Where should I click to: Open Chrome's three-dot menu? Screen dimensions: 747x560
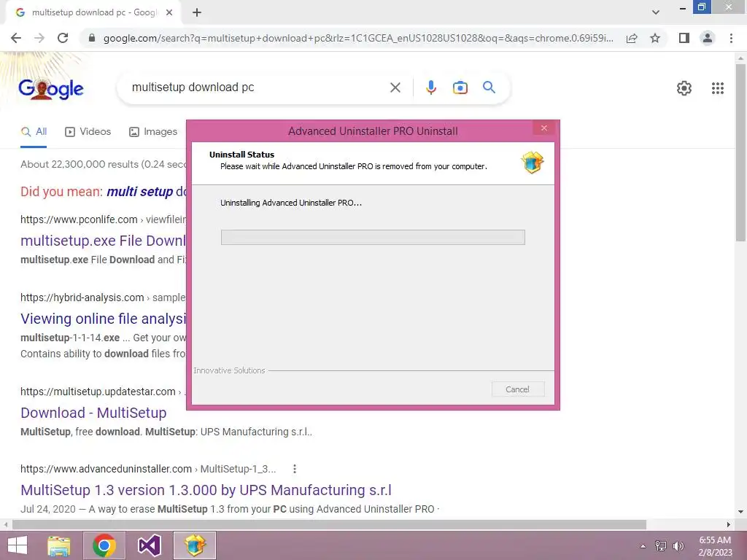(x=731, y=38)
